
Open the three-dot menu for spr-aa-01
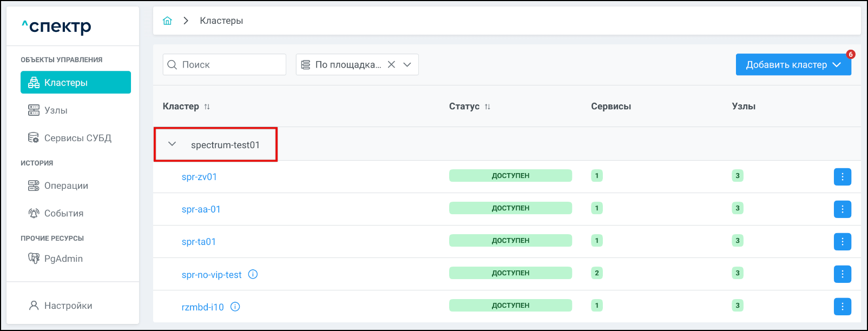(x=842, y=209)
